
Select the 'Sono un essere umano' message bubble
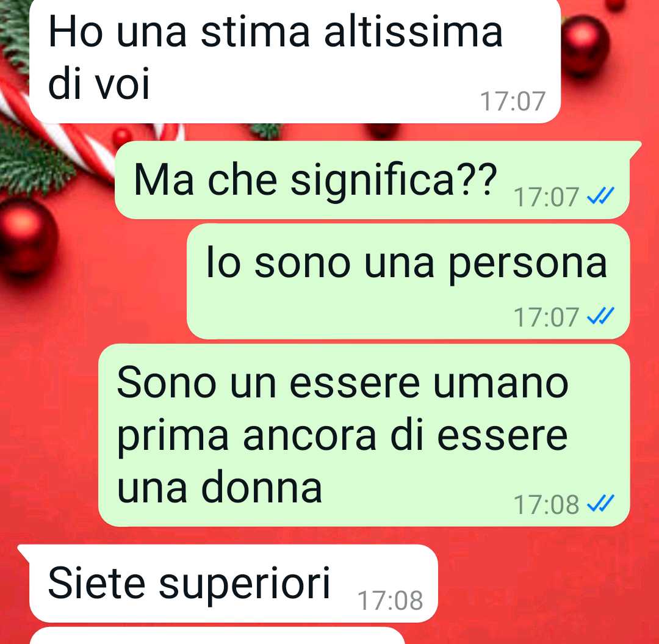tap(364, 435)
